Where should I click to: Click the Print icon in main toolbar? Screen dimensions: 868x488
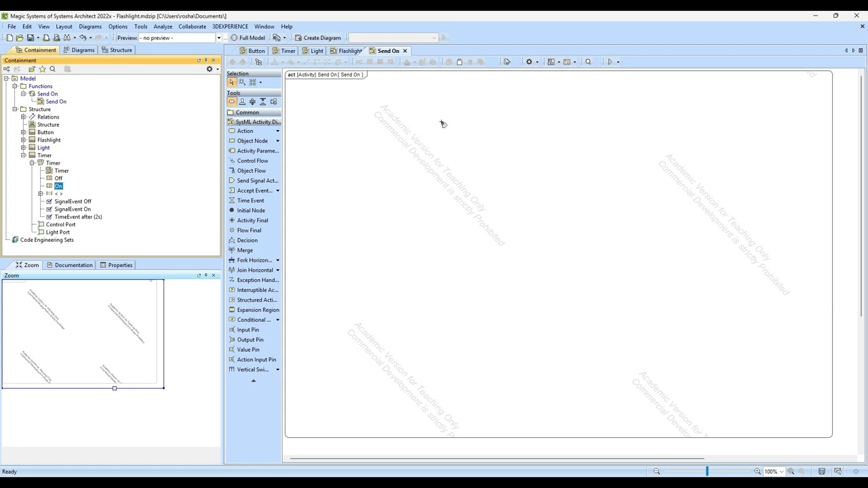pyautogui.click(x=46, y=38)
